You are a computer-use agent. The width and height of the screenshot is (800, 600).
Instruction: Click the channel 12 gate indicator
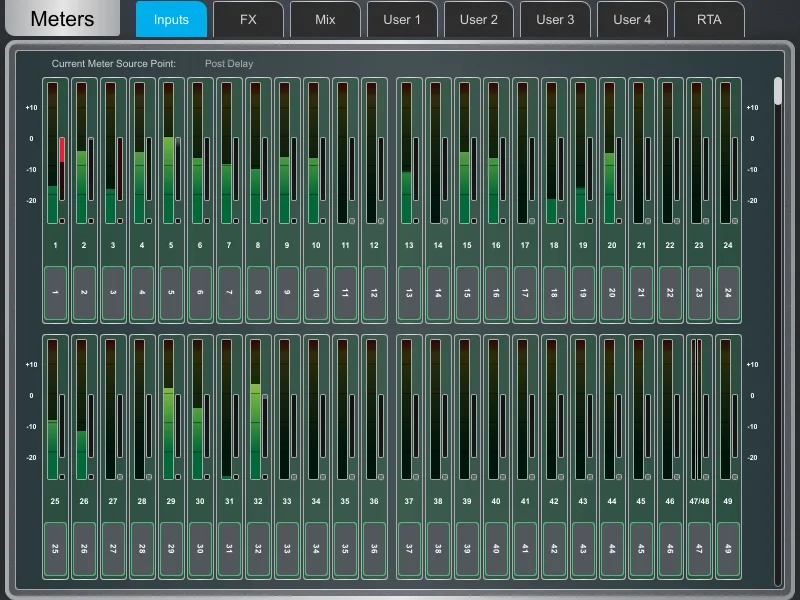(381, 221)
